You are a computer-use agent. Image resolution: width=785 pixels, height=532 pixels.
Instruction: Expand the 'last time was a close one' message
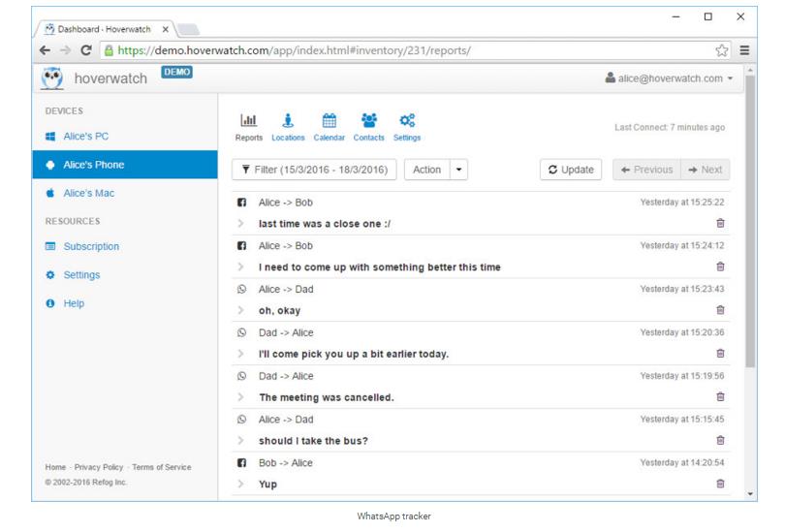[x=240, y=223]
